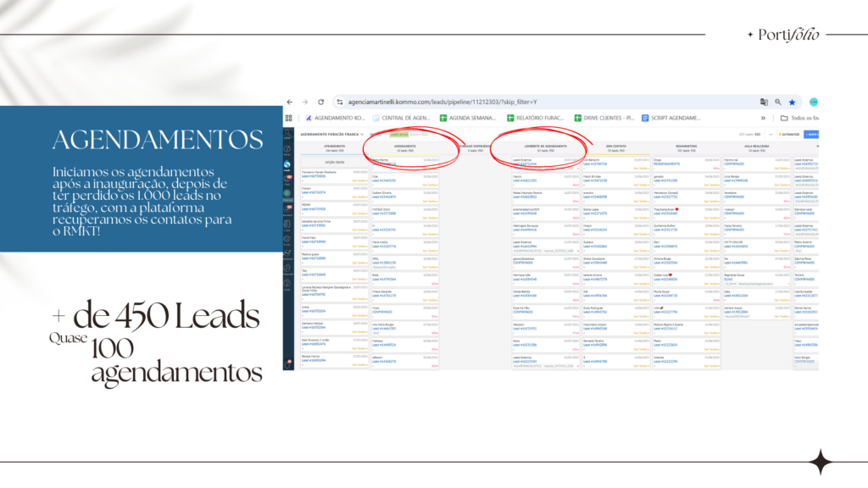This screenshot has width=868, height=488.
Task: Open the translate page icon
Action: tap(764, 102)
